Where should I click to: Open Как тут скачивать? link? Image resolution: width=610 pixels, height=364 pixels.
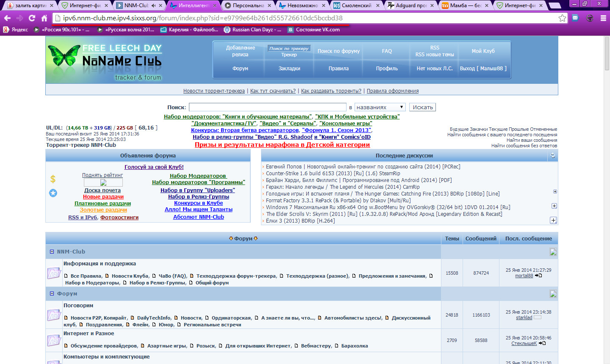click(273, 91)
